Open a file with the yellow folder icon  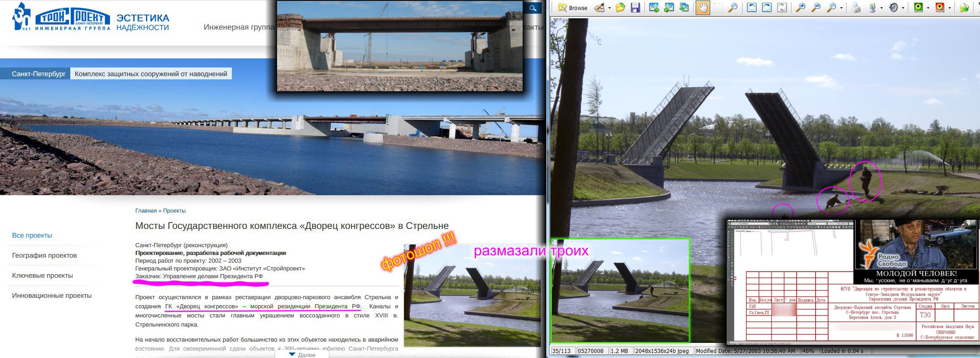tap(620, 8)
